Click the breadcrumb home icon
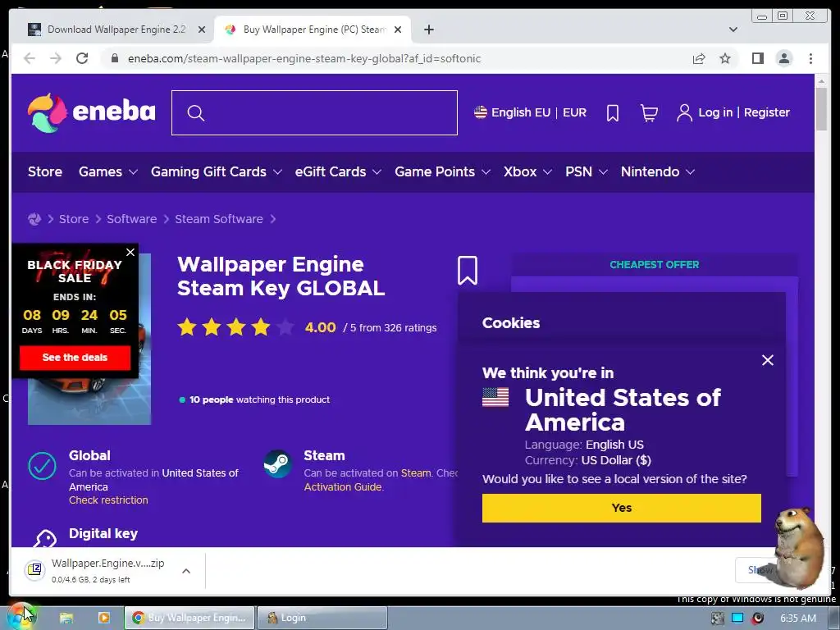 pyautogui.click(x=34, y=219)
